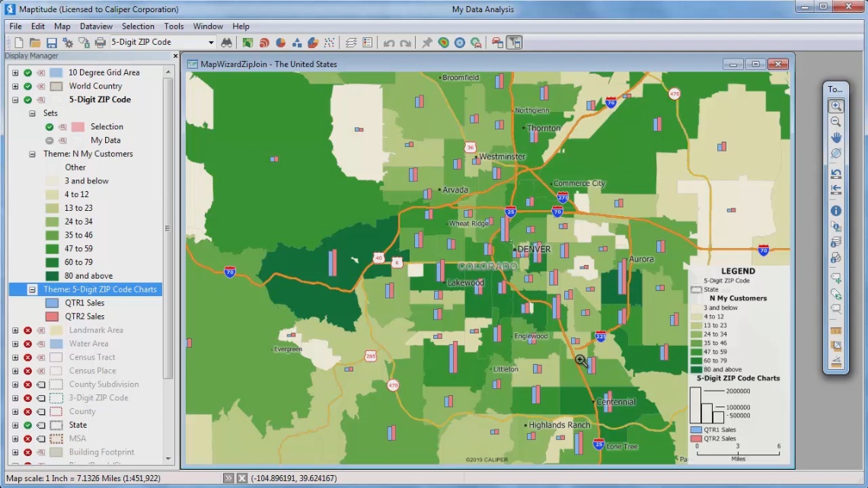The width and height of the screenshot is (868, 488).
Task: Select the Zoom In tool
Action: point(836,107)
